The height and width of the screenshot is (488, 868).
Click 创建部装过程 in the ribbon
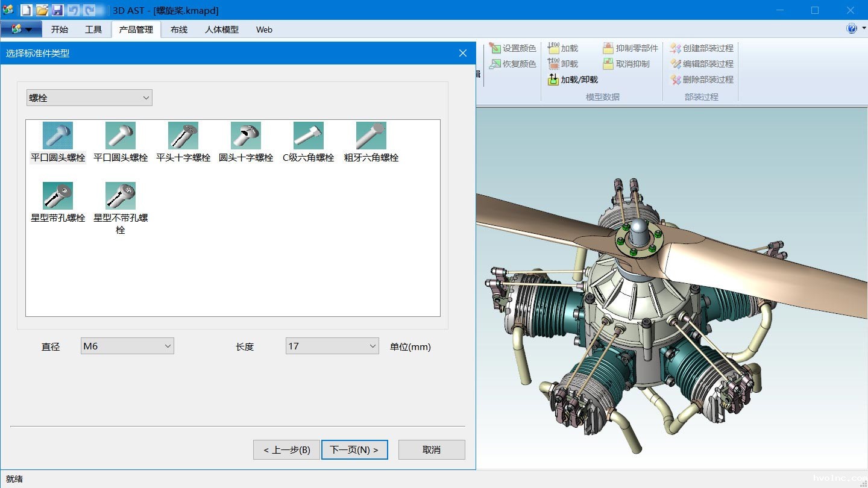702,48
